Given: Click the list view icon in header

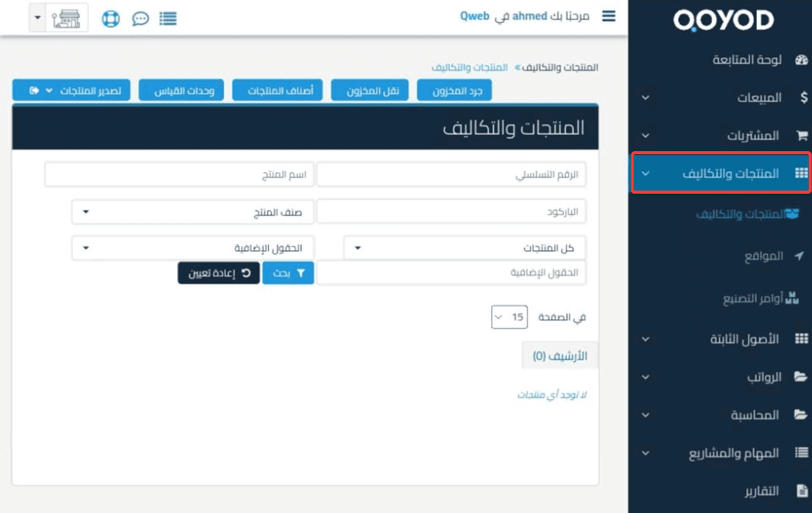Looking at the screenshot, I should [167, 18].
